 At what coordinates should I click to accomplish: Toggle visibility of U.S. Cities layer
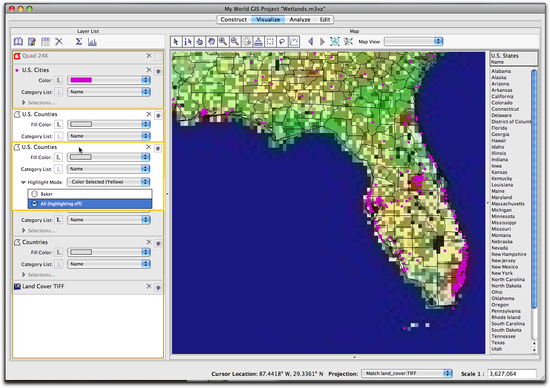coord(158,72)
